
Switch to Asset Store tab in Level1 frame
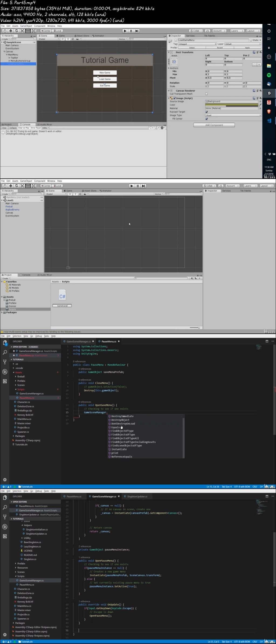click(x=89, y=191)
